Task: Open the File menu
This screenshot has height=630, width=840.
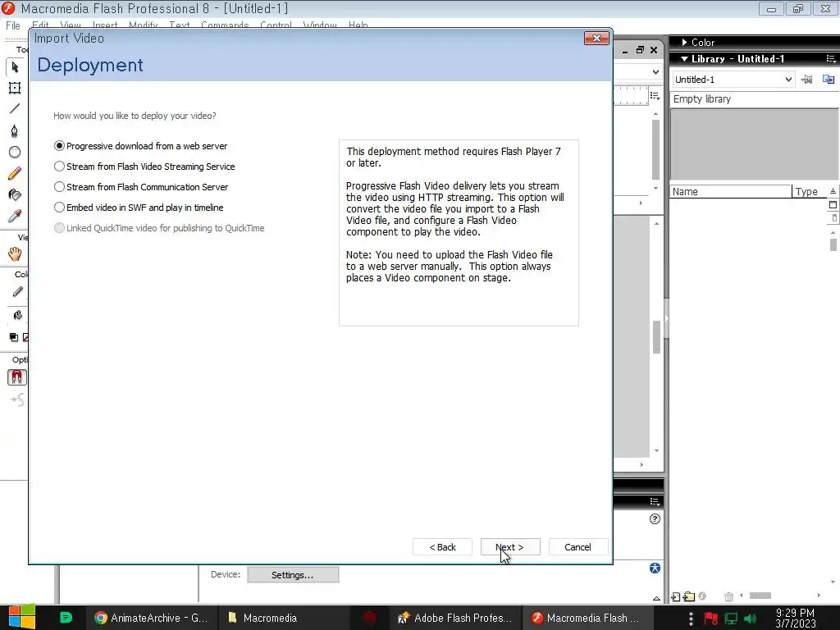Action: 13,25
